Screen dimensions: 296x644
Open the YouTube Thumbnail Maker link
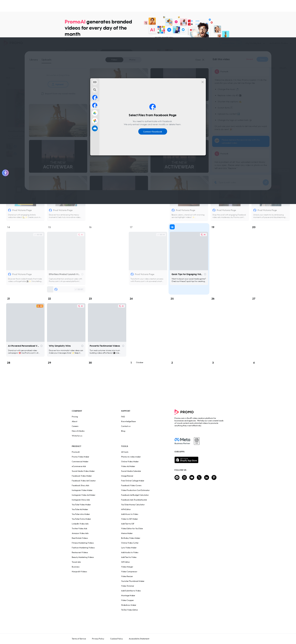click(133, 581)
